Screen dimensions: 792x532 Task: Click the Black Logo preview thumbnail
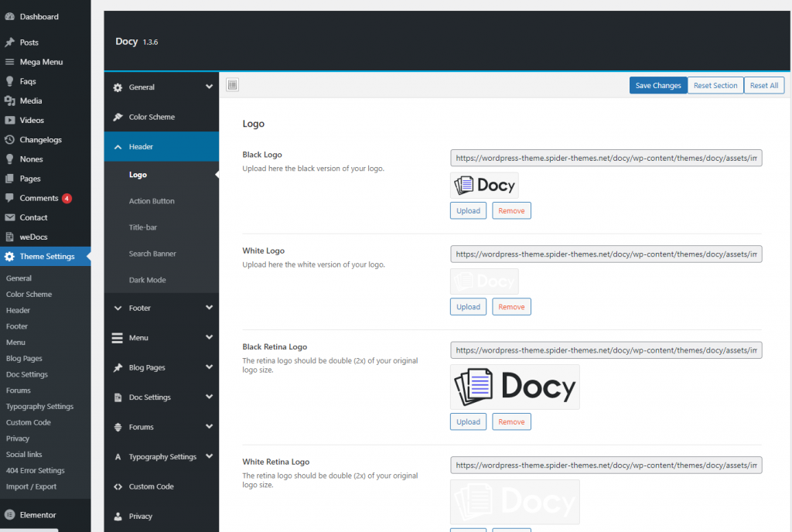click(484, 186)
